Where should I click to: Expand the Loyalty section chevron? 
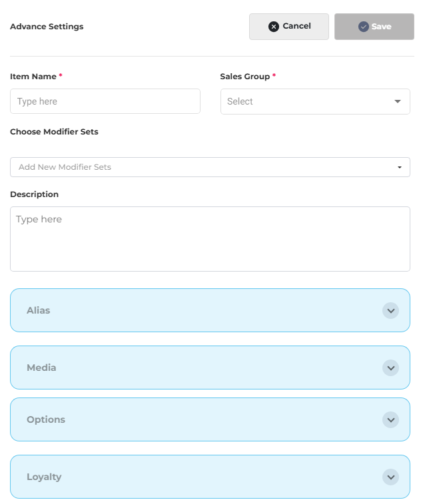(390, 477)
